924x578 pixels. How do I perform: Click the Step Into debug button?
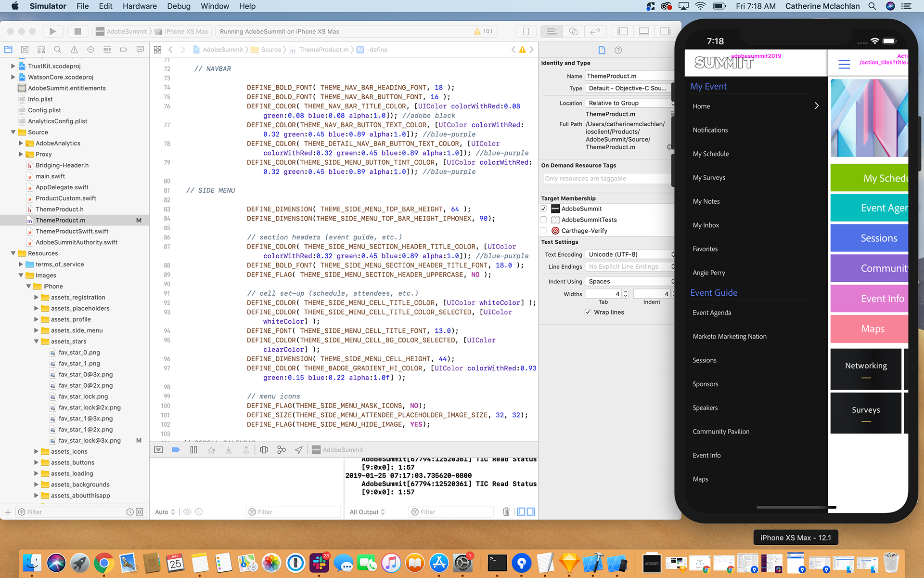click(x=229, y=450)
